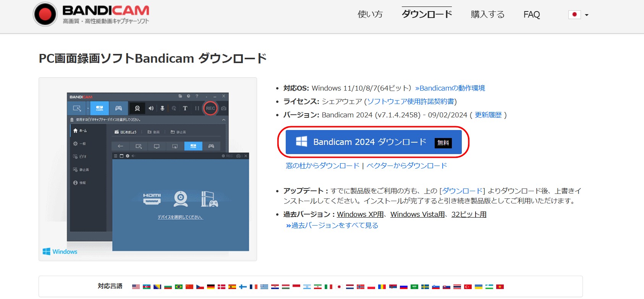
Task: Open the Japan flag language dropdown
Action: point(578,15)
